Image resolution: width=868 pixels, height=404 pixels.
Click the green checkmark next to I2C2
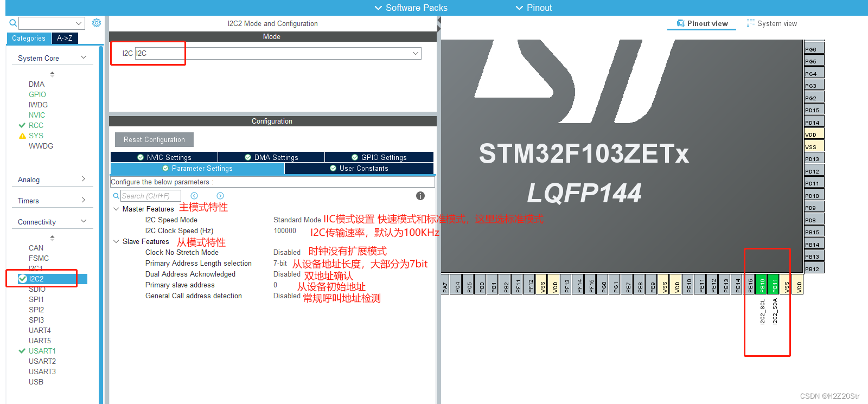pyautogui.click(x=23, y=279)
